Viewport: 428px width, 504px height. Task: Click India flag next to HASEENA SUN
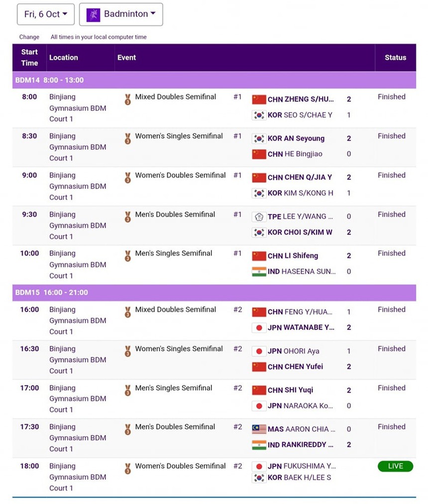point(259,272)
